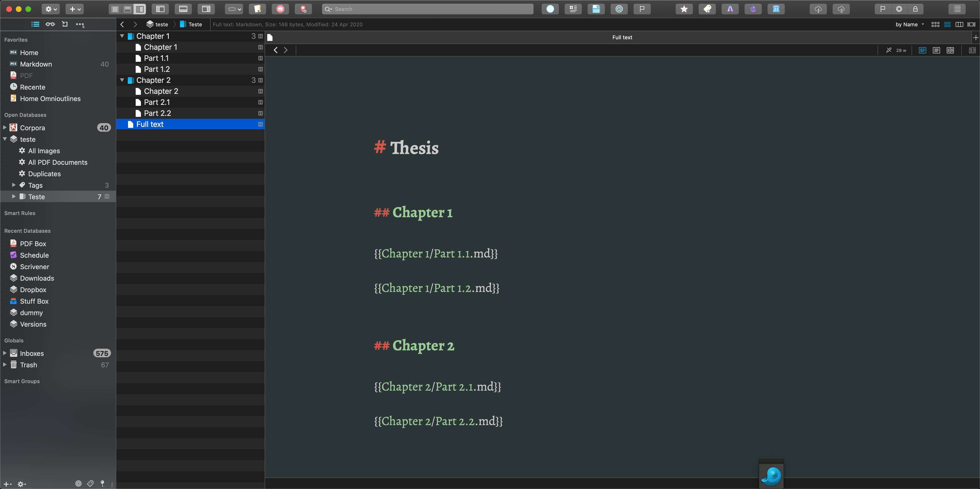Click the cloud download sync icon

[x=818, y=9]
